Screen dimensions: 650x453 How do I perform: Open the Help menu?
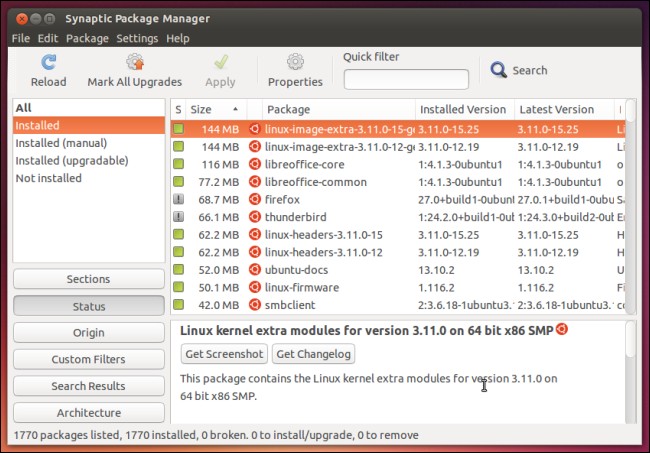point(178,39)
